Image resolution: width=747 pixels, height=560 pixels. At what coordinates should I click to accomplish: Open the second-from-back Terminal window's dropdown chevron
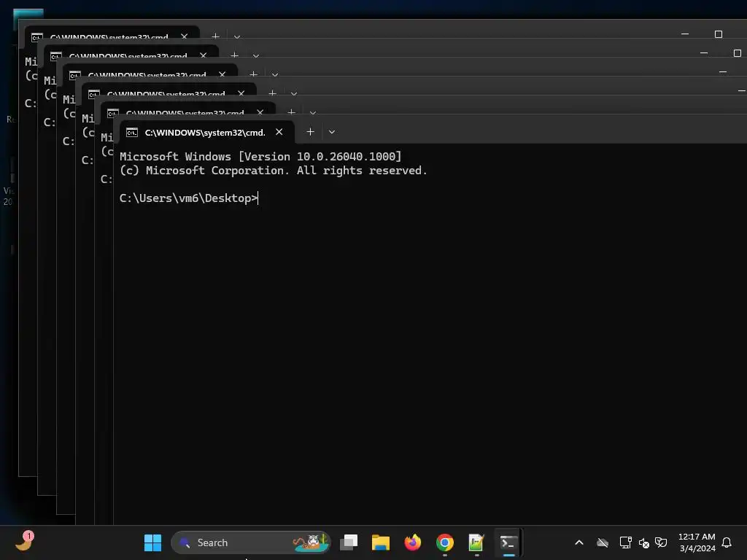256,55
